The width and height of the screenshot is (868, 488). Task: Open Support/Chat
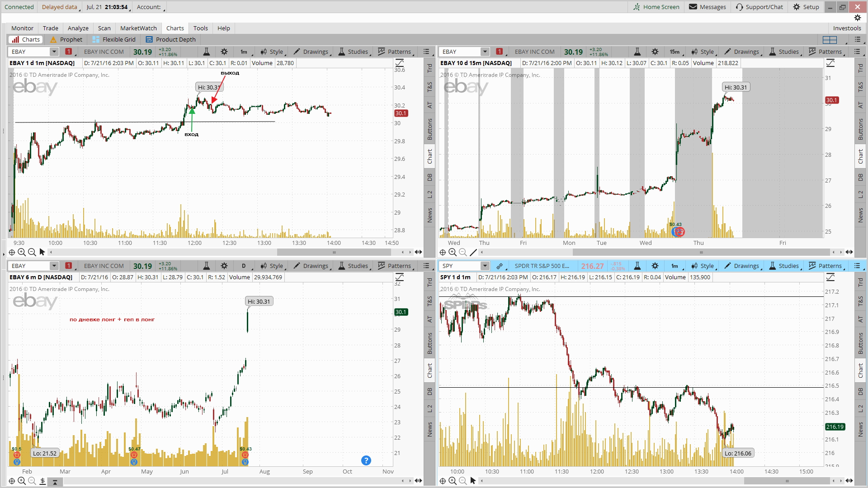[x=759, y=7]
